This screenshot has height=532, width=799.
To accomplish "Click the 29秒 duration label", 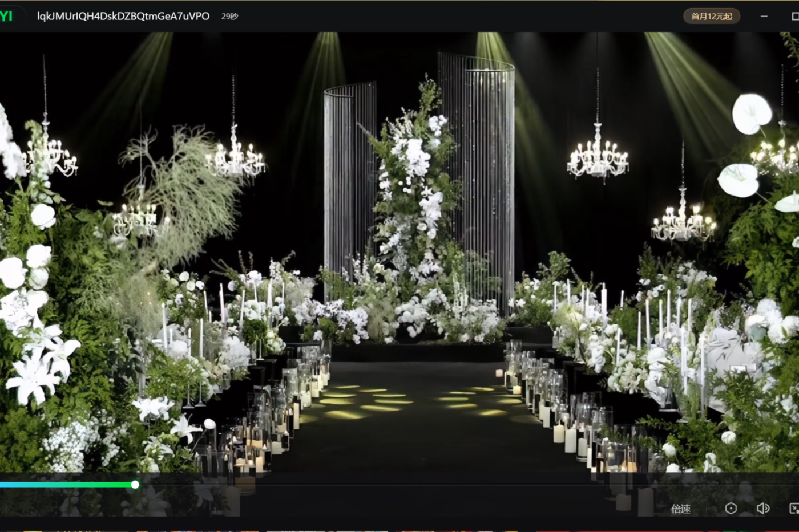I will pyautogui.click(x=229, y=17).
